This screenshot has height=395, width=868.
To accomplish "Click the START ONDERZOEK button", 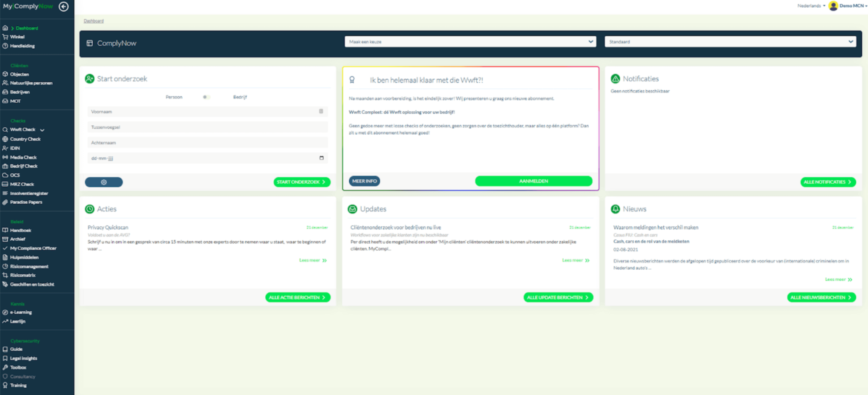I will pyautogui.click(x=302, y=182).
